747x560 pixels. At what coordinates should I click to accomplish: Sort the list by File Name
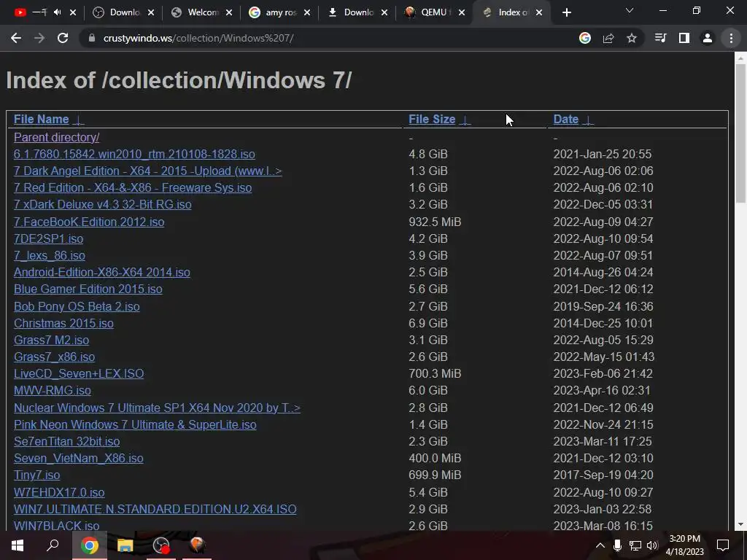coord(42,119)
